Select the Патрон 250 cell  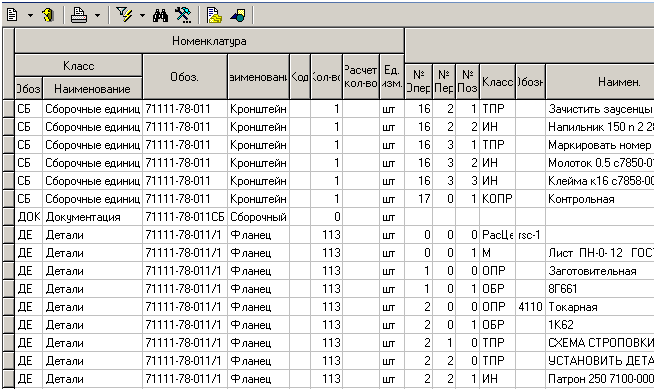coord(600,378)
